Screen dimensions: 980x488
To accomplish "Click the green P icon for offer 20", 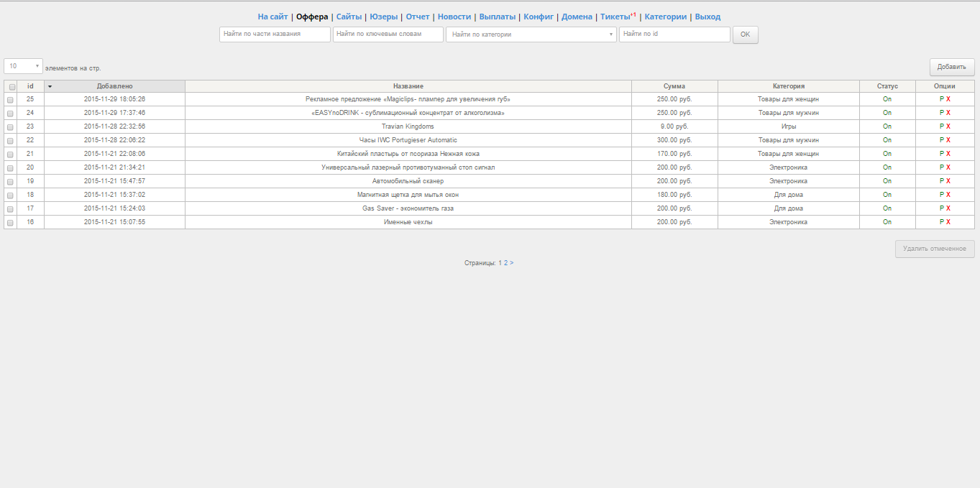I will (x=942, y=167).
